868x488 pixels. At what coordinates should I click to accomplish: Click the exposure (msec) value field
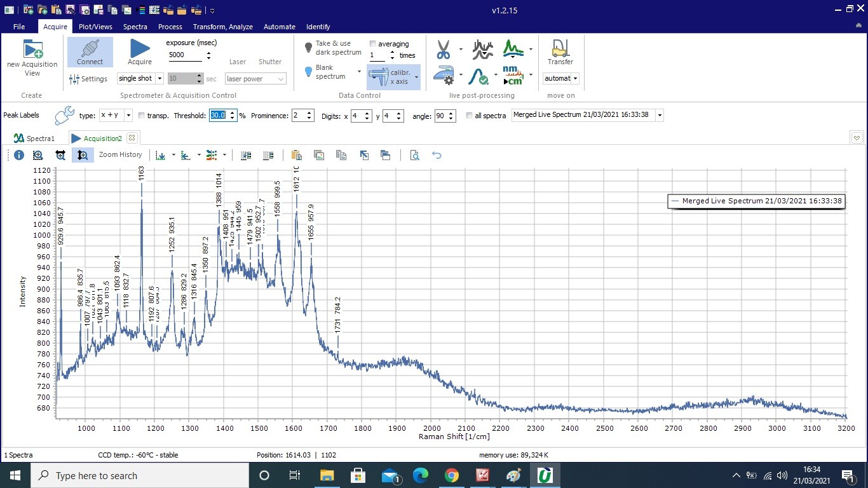point(186,55)
